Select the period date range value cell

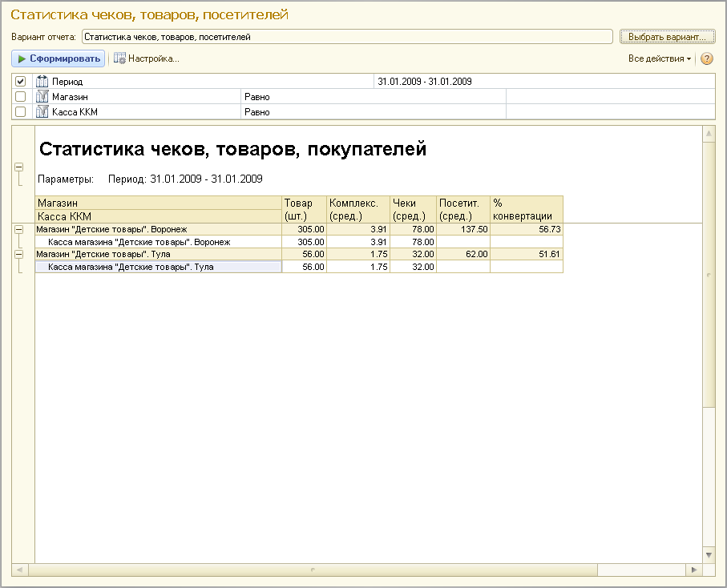click(x=543, y=82)
